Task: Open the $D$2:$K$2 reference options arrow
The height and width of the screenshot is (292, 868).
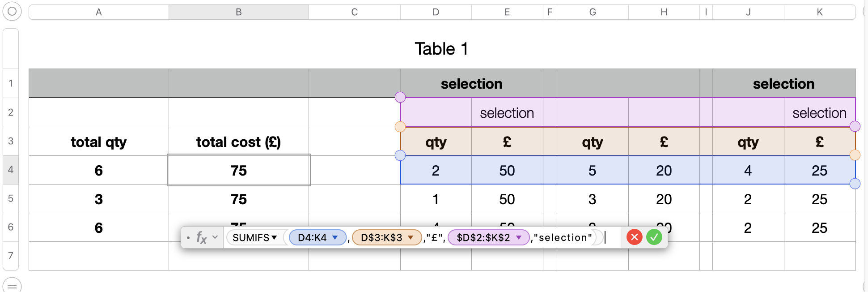Action: tap(519, 237)
